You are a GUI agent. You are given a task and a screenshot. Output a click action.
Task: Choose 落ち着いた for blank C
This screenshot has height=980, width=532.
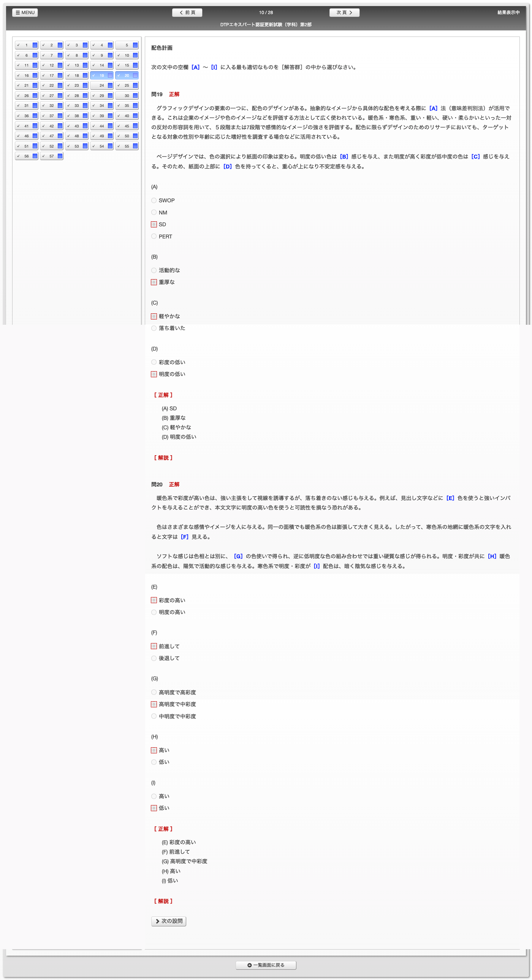point(154,328)
